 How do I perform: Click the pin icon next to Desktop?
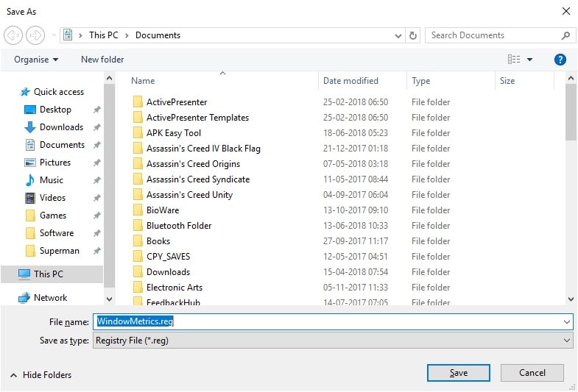(96, 110)
